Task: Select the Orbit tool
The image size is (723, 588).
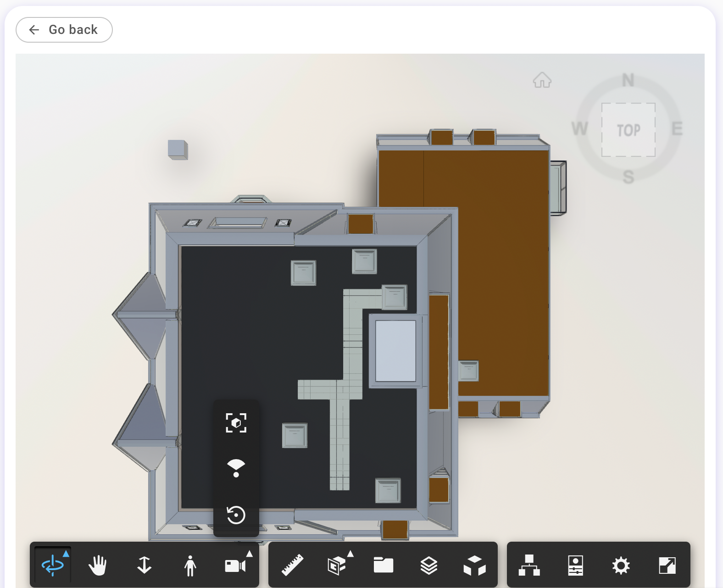Action: tap(53, 565)
